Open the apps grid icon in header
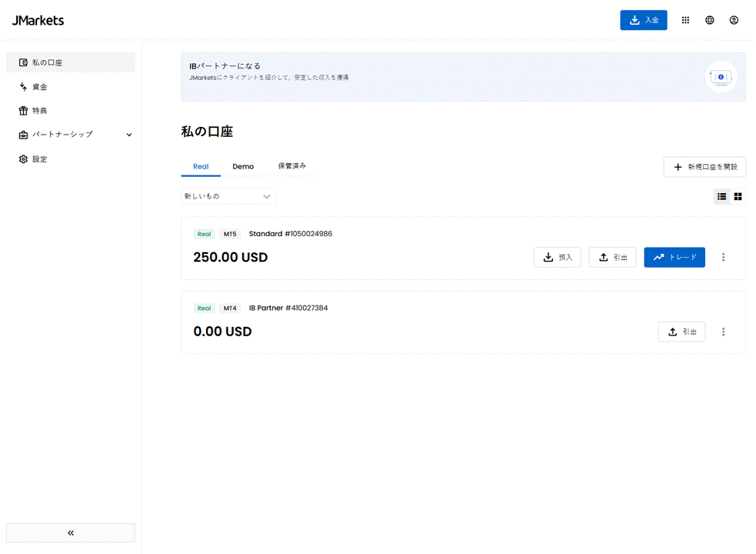Image resolution: width=756 pixels, height=554 pixels. click(685, 20)
